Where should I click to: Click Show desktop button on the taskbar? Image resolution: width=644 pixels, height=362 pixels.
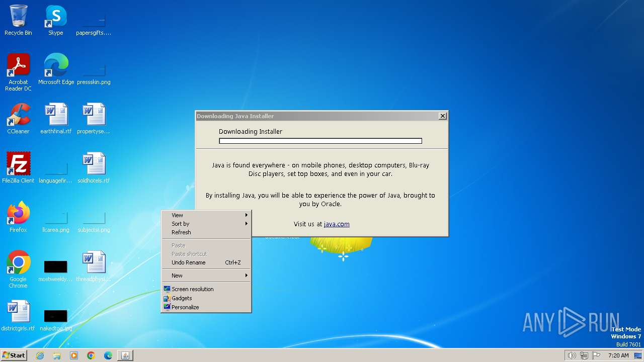(x=638, y=355)
